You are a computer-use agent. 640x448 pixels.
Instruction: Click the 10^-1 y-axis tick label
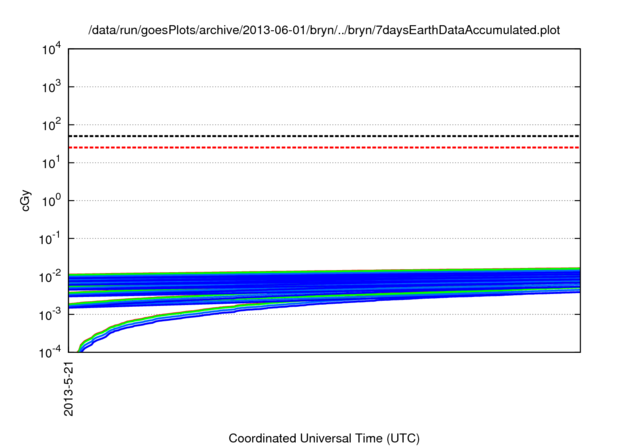[x=50, y=239]
